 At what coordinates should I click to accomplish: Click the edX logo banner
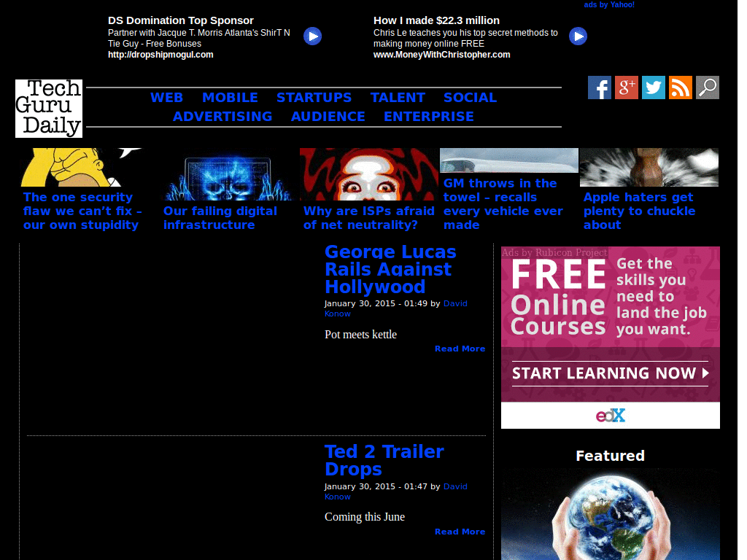(611, 415)
